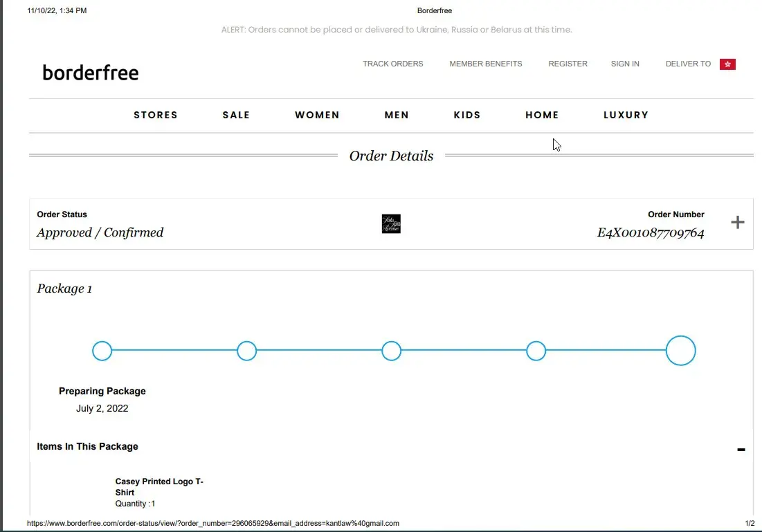Viewport: 762px width, 532px height.
Task: Open the Deliver To country selector
Action: 688,64
